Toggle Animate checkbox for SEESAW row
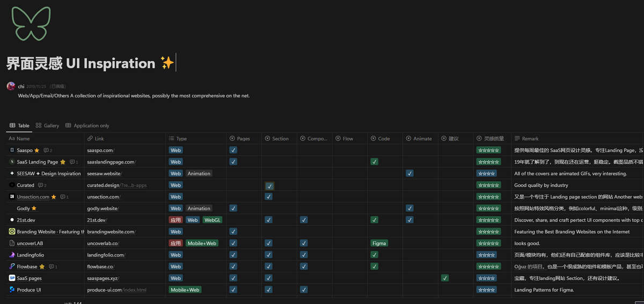Image resolution: width=644 pixels, height=304 pixels. pyautogui.click(x=409, y=173)
